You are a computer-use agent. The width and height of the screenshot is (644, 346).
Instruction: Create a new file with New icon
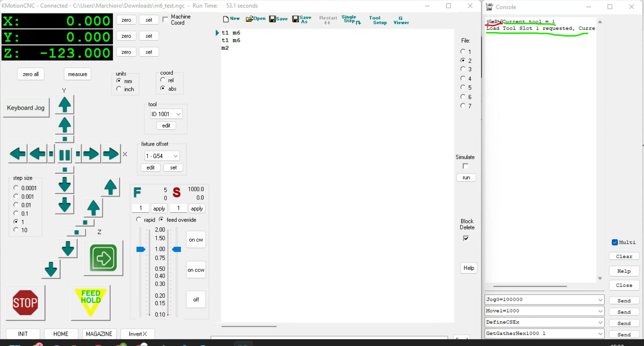click(x=231, y=19)
